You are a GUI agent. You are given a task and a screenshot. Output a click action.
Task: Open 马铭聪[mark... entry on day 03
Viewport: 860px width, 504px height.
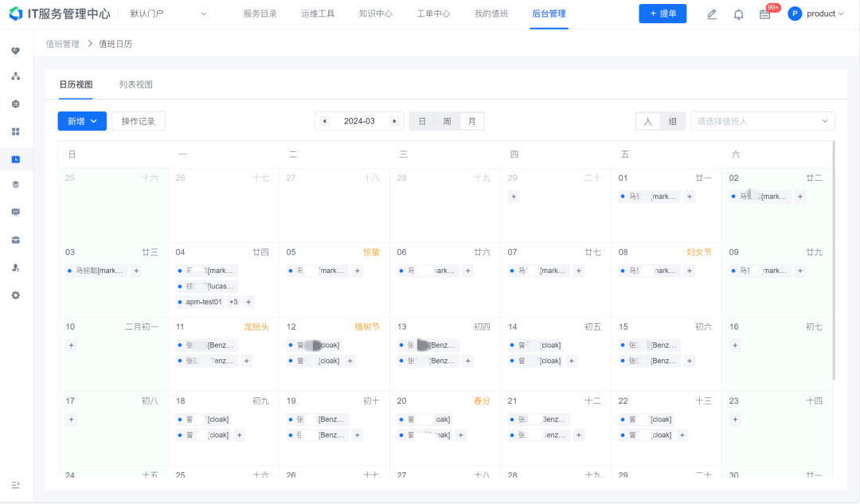(x=96, y=271)
